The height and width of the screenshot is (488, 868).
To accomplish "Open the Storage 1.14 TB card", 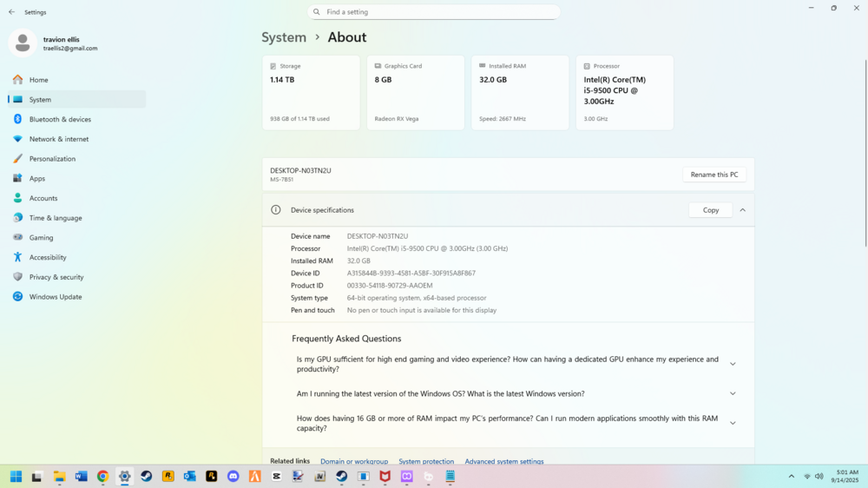I will 311,93.
